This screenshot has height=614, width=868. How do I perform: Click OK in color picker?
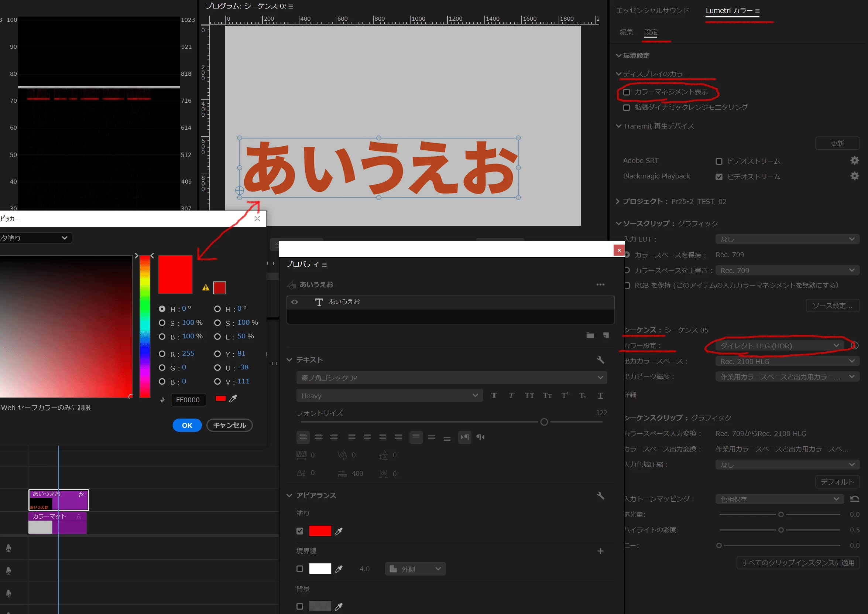187,425
